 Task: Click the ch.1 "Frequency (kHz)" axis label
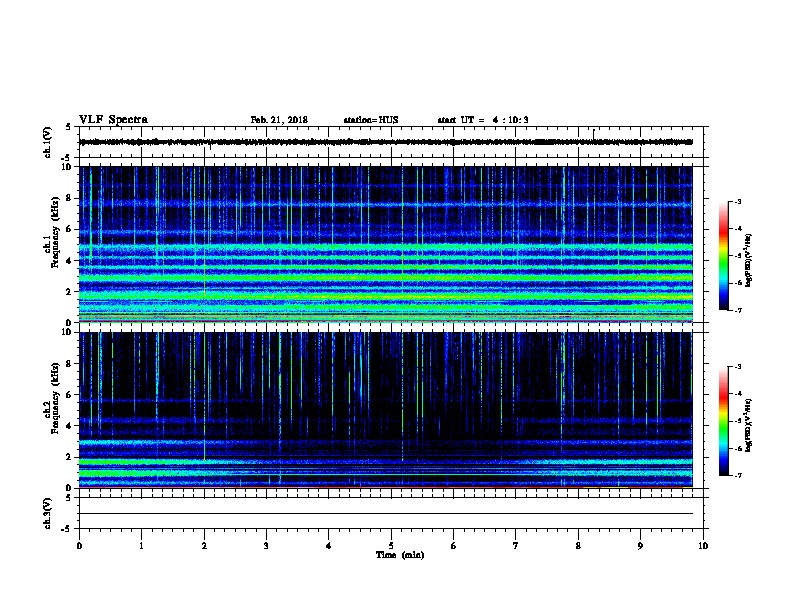(55, 233)
